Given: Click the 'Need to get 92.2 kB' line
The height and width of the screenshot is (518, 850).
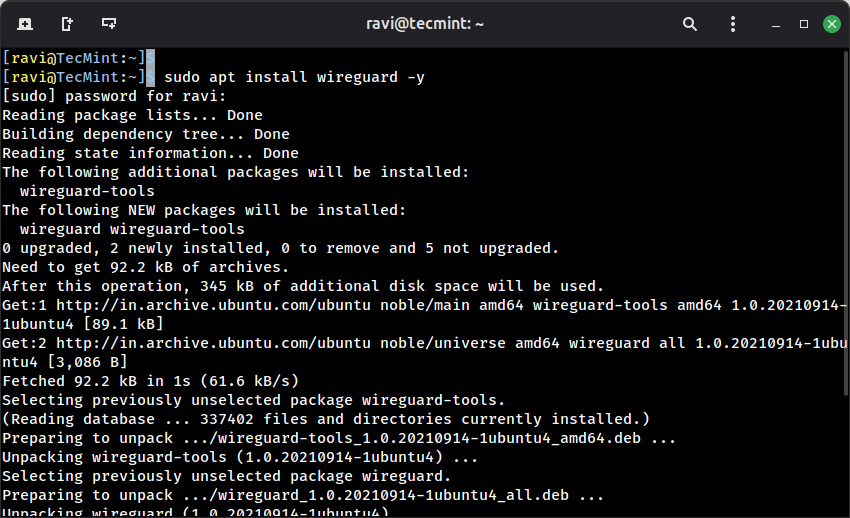Looking at the screenshot, I should 145,267.
